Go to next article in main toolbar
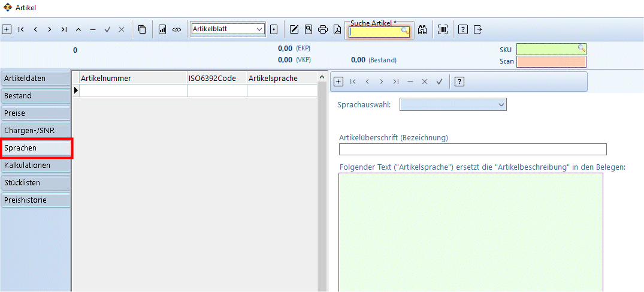This screenshot has width=644, height=292. point(49,29)
